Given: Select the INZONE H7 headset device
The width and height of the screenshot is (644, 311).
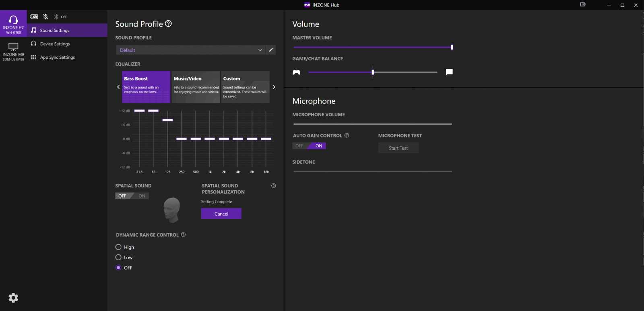Looking at the screenshot, I should (13, 24).
